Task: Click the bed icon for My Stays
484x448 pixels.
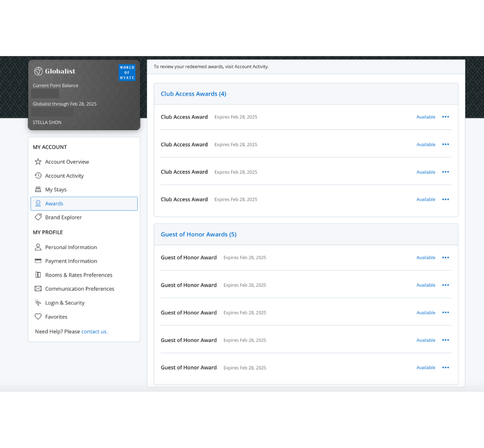Action: pos(38,189)
